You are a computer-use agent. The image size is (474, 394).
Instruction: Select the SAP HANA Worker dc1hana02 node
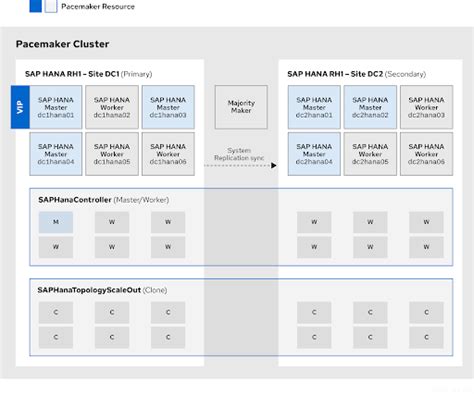point(112,107)
